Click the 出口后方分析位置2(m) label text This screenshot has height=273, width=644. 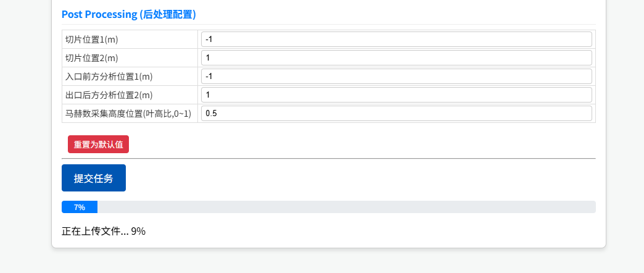pyautogui.click(x=109, y=95)
